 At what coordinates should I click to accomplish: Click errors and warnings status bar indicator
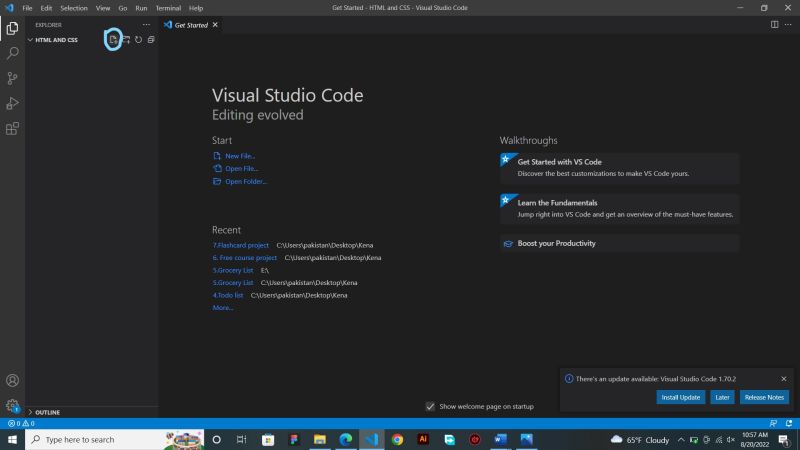click(x=21, y=423)
